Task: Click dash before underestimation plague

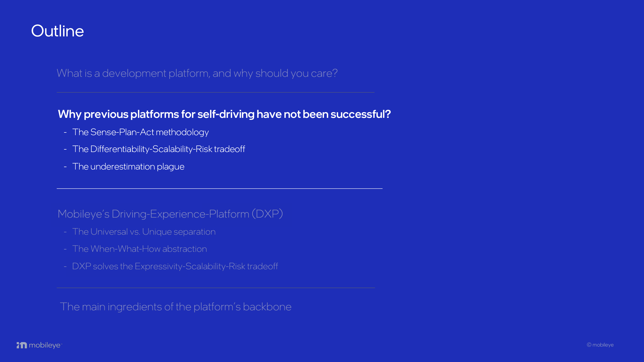Action: point(65,167)
